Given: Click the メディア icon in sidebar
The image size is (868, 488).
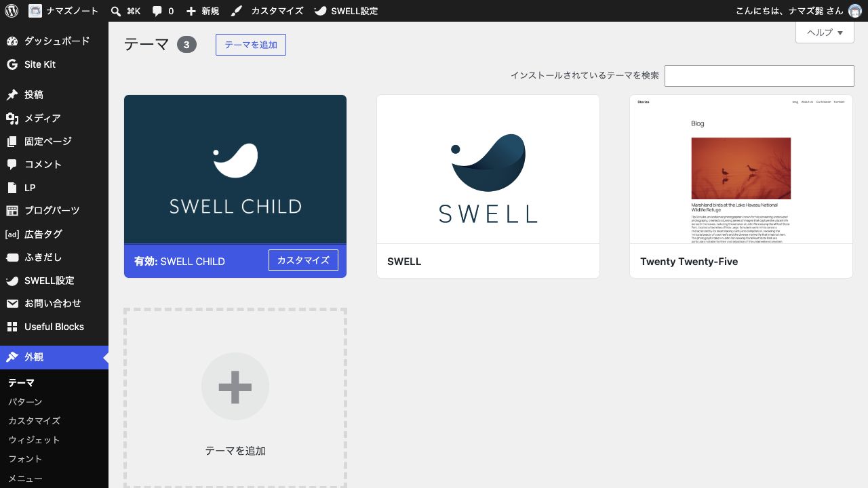Looking at the screenshot, I should (x=12, y=118).
